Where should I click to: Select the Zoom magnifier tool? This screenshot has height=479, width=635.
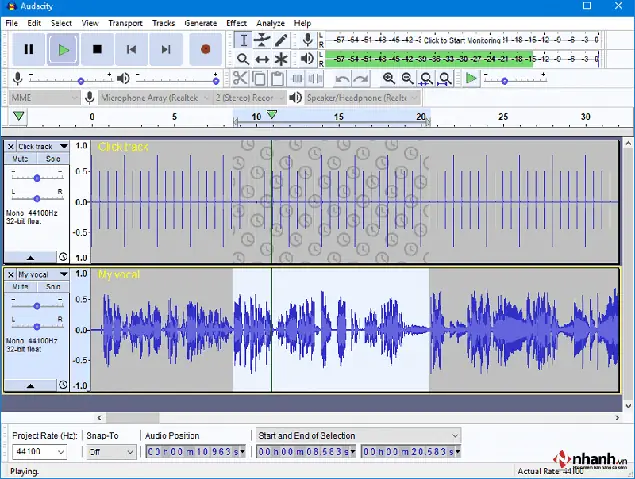[x=243, y=59]
